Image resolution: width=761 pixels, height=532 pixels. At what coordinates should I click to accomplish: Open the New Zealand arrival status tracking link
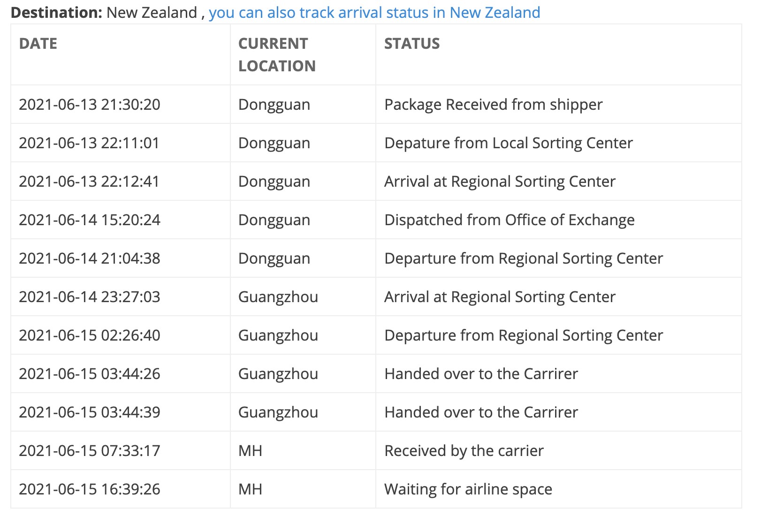[374, 13]
